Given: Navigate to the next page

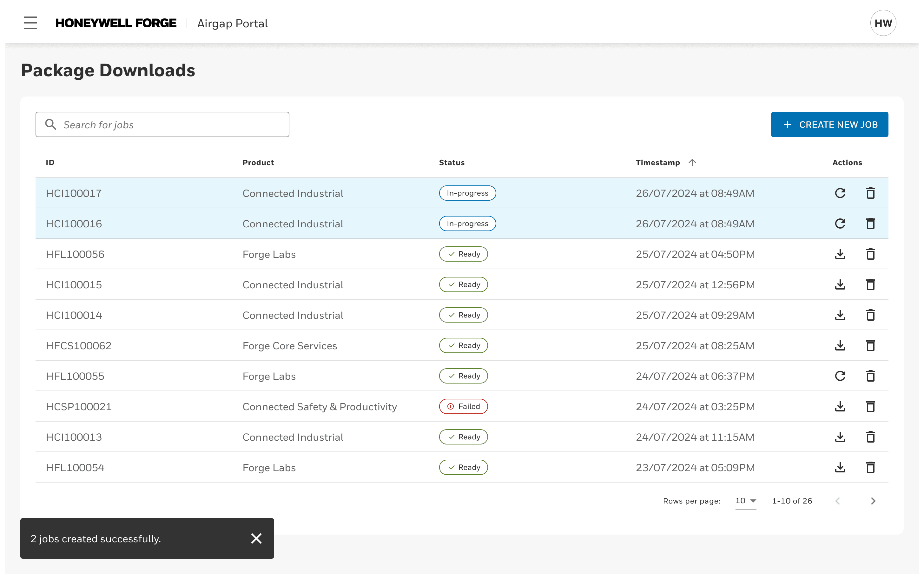Looking at the screenshot, I should [x=873, y=501].
